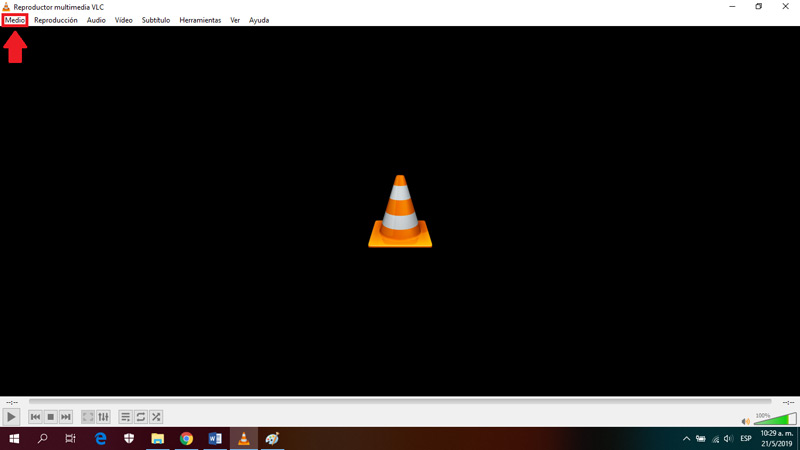Switch to Microsoft Word in taskbar
Viewport: 800px width, 450px height.
click(215, 439)
